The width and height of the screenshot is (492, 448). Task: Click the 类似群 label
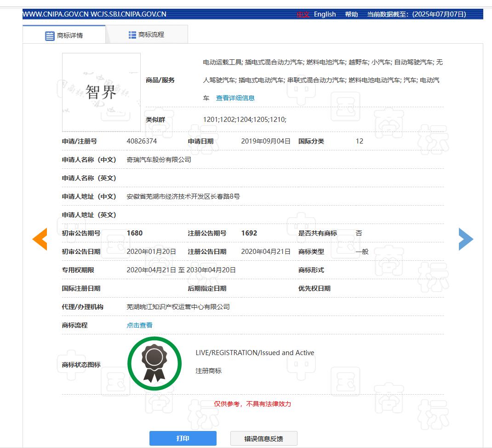pos(155,120)
